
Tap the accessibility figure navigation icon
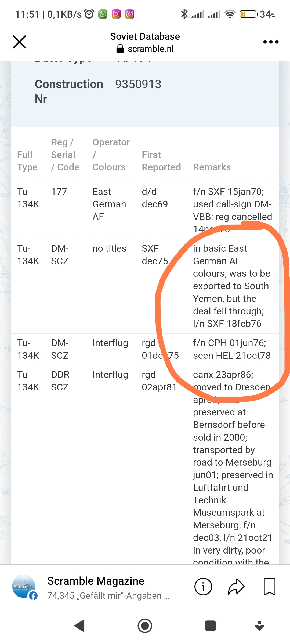click(x=259, y=626)
